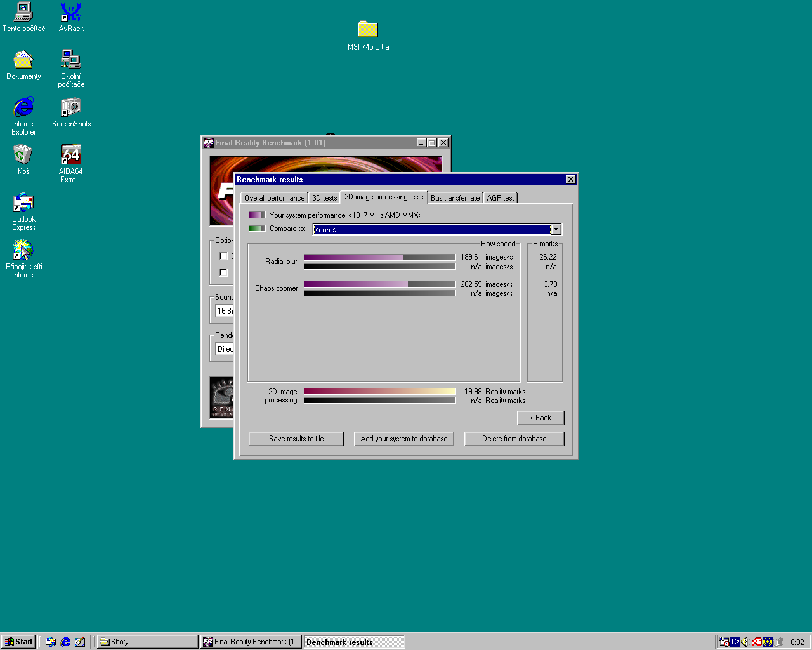
Task: Switch to the Bus transfer rate tab
Action: (455, 198)
